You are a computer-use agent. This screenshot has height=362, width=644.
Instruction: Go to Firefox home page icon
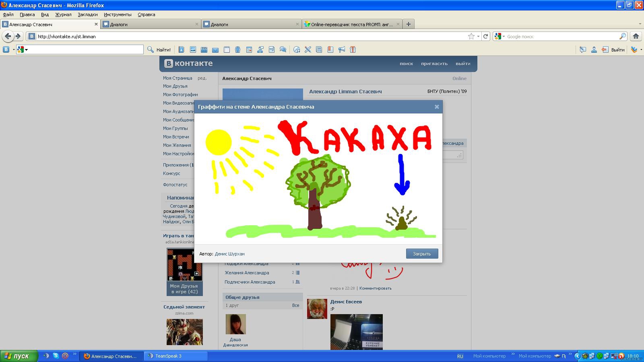point(636,36)
